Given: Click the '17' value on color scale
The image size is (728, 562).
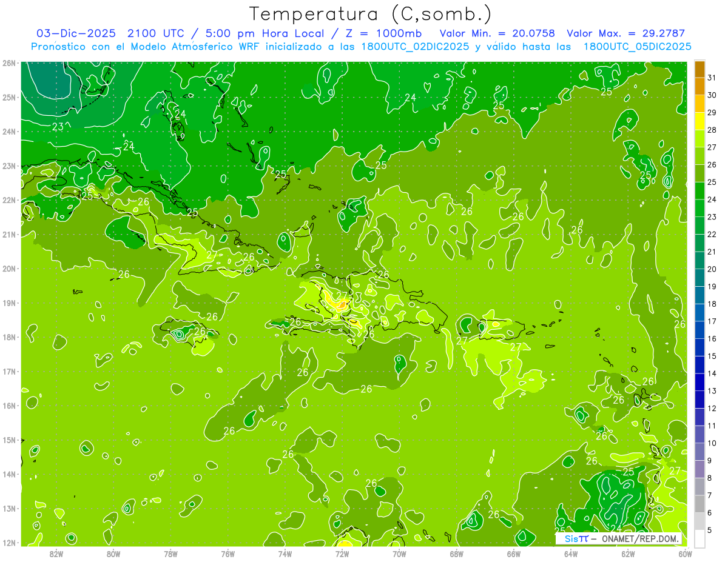Looking at the screenshot, I should pos(712,321).
